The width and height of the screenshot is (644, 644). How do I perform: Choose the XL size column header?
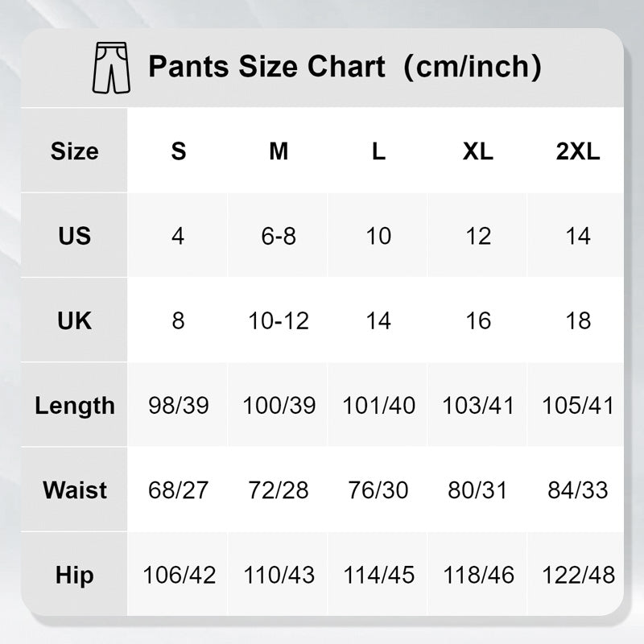(x=478, y=151)
